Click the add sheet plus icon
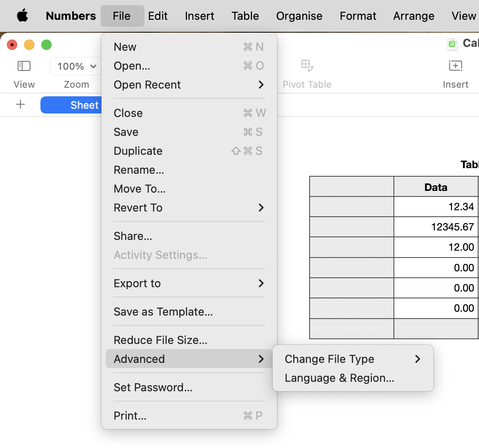 click(20, 105)
